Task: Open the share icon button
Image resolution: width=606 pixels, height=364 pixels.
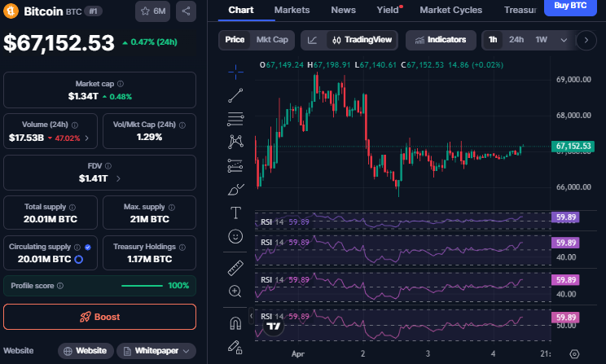Action: tap(186, 11)
